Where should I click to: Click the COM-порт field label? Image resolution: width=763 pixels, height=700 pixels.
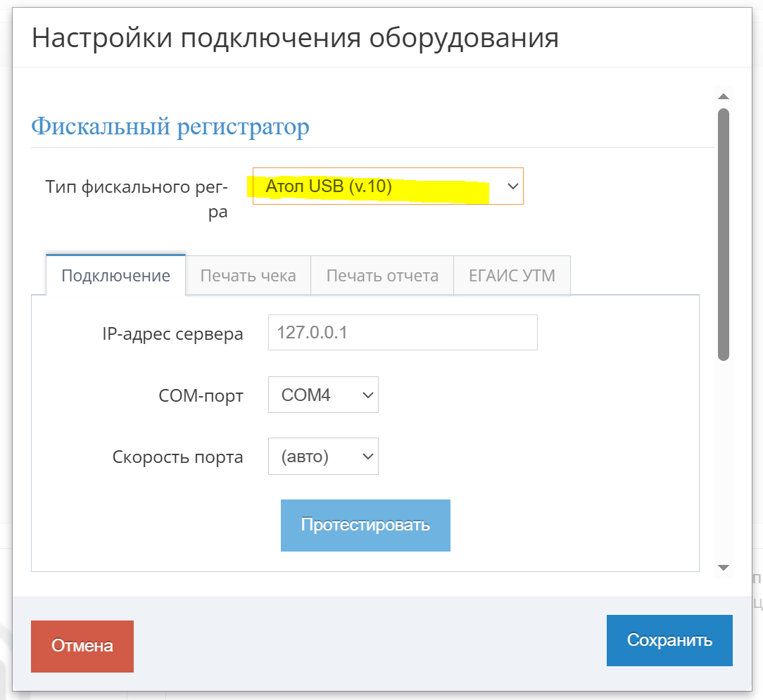tap(201, 396)
